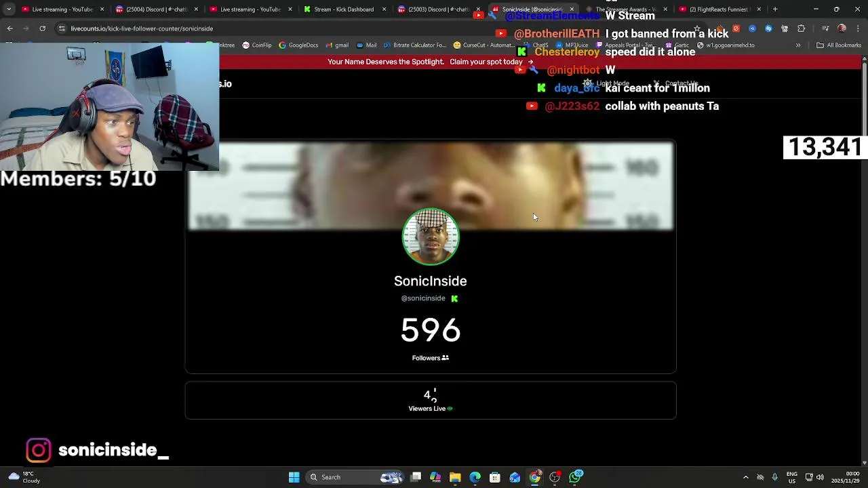Click the microphone tray icon
Screen dimensions: 868x488
774,477
